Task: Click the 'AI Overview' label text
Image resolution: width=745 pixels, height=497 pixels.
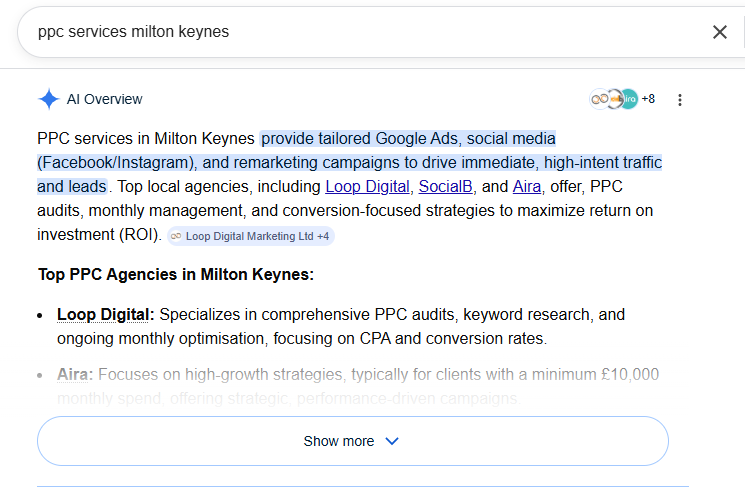Action: pyautogui.click(x=105, y=99)
